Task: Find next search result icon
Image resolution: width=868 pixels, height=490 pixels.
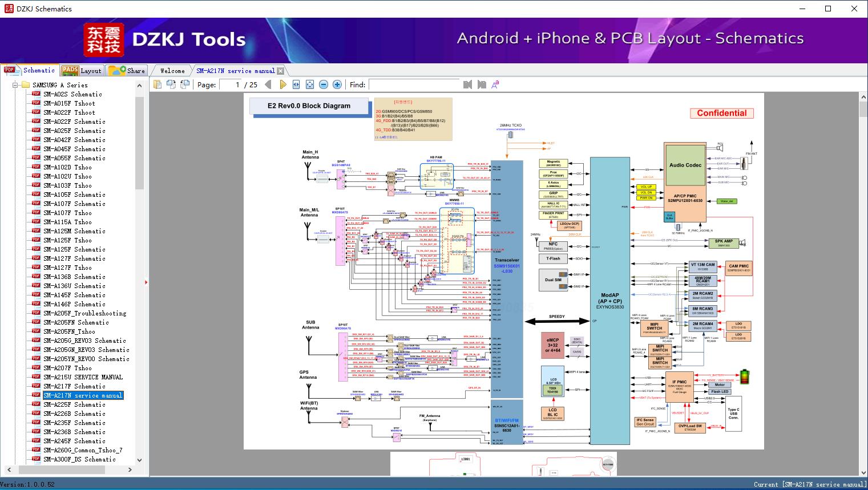Action: (482, 84)
